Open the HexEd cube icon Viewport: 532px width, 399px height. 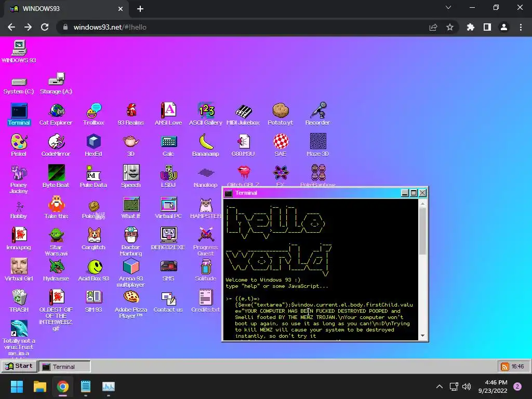[94, 142]
